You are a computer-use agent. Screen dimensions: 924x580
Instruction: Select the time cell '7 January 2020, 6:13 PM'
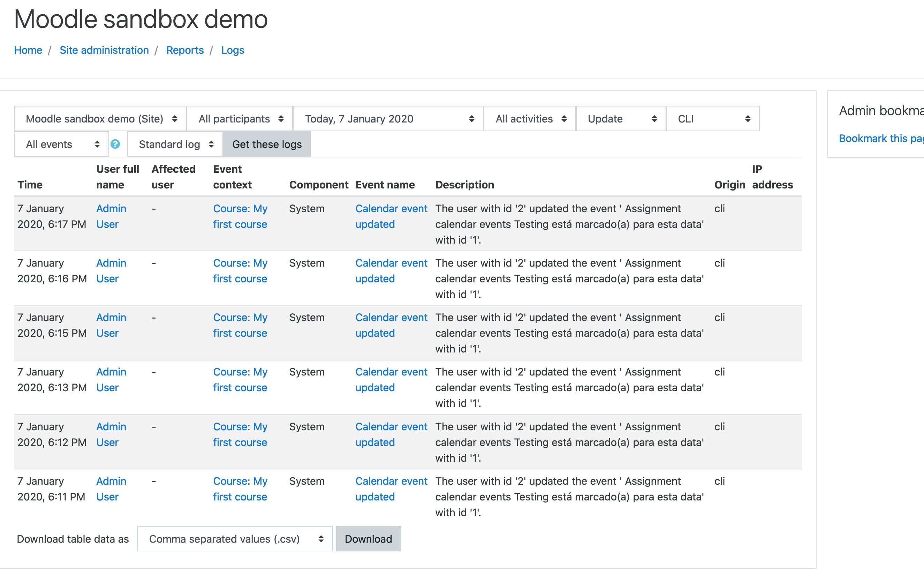coord(52,380)
